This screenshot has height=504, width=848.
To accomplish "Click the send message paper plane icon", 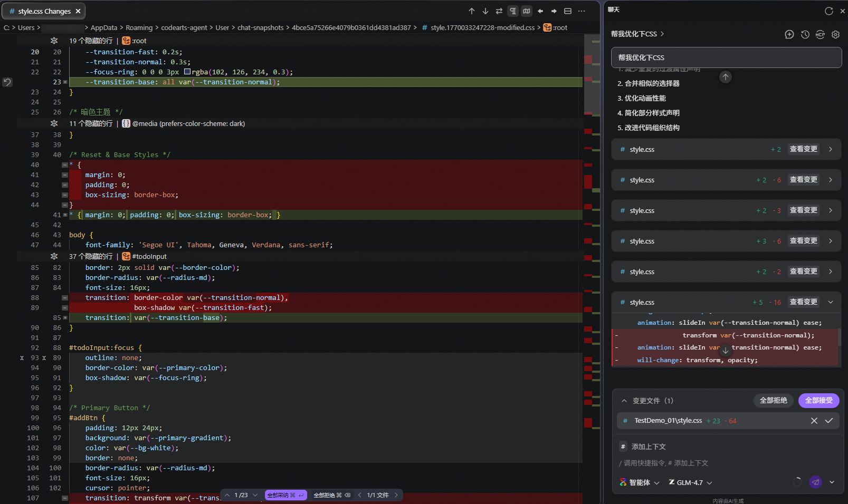I will pyautogui.click(x=815, y=482).
